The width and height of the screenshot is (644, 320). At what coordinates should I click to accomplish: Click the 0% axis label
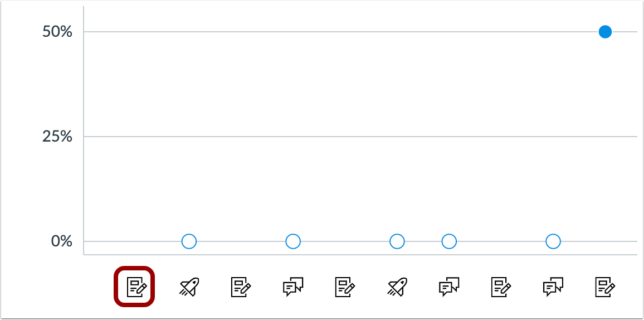[62, 241]
